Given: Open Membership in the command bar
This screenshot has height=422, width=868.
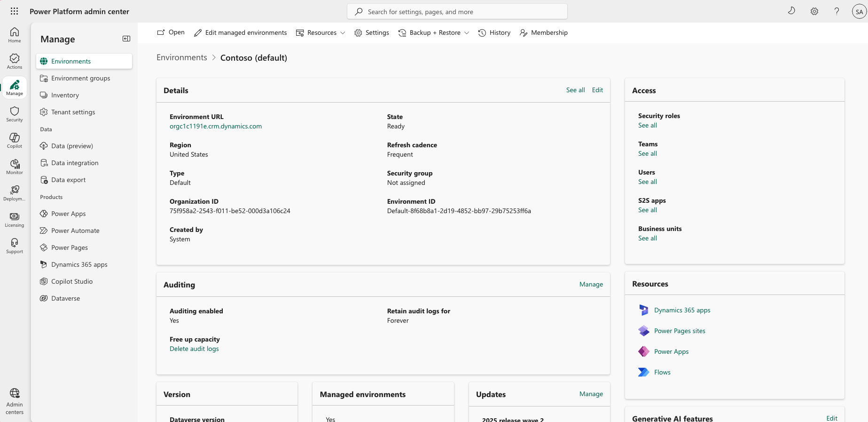Looking at the screenshot, I should [544, 32].
